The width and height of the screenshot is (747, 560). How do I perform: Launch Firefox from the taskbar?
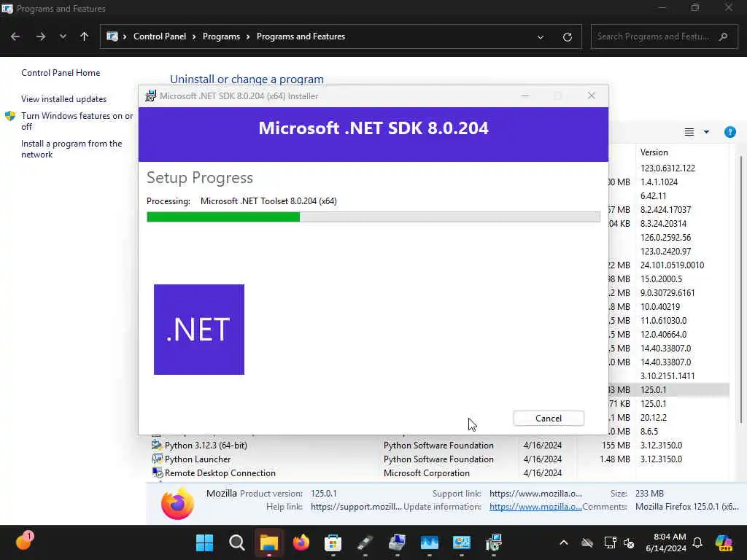(x=301, y=542)
